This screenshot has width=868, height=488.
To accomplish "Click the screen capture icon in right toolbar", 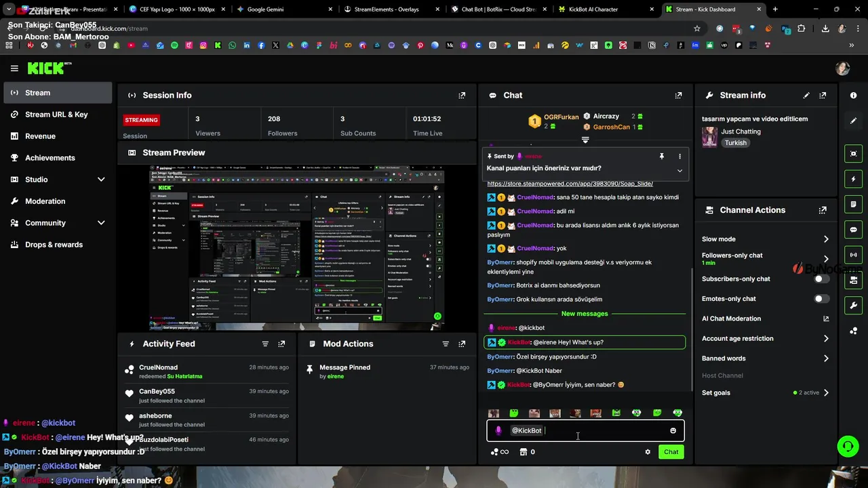I will pos(853,154).
